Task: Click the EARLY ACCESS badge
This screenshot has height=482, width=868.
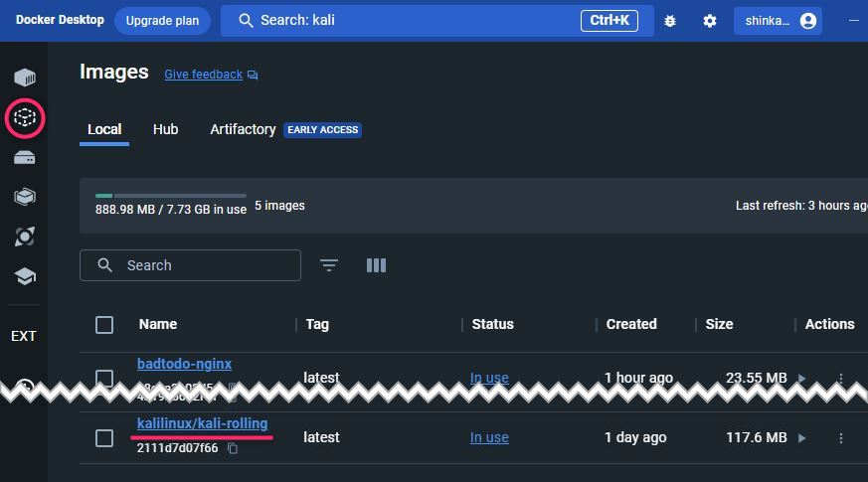Action: click(323, 129)
